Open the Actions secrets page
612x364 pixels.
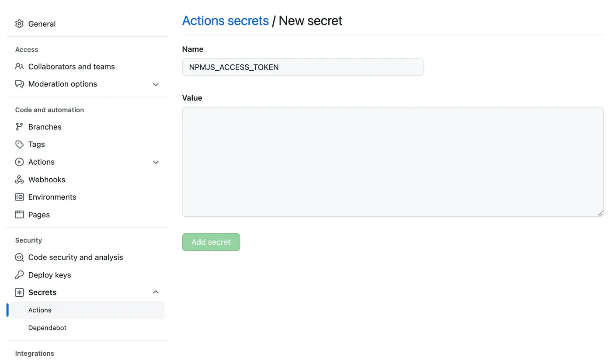click(40, 310)
